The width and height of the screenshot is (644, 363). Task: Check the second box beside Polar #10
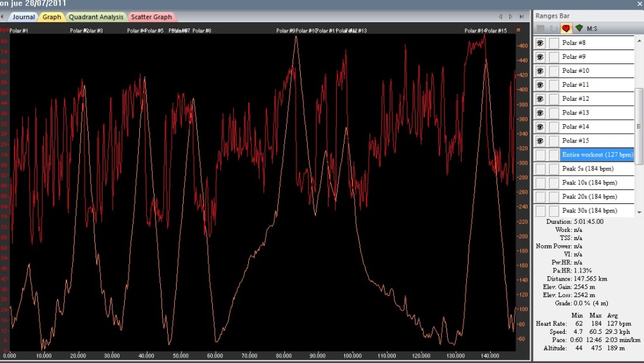click(x=553, y=71)
